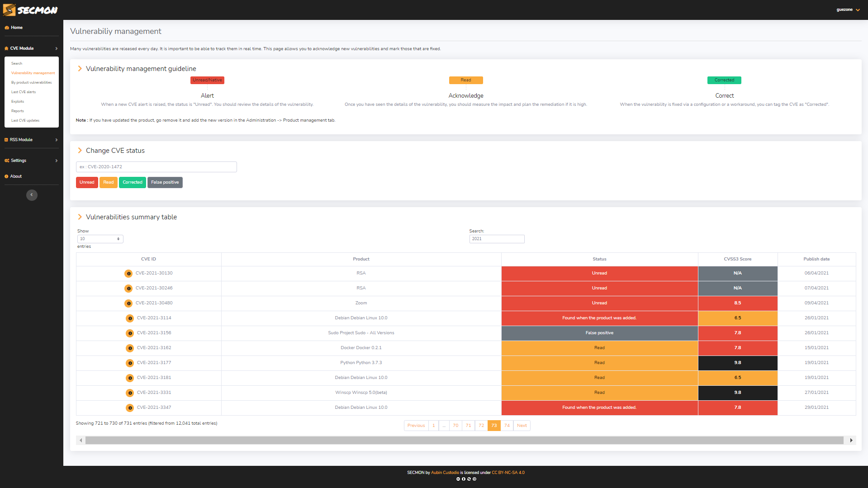
Task: Go to Next table page
Action: [x=522, y=426]
